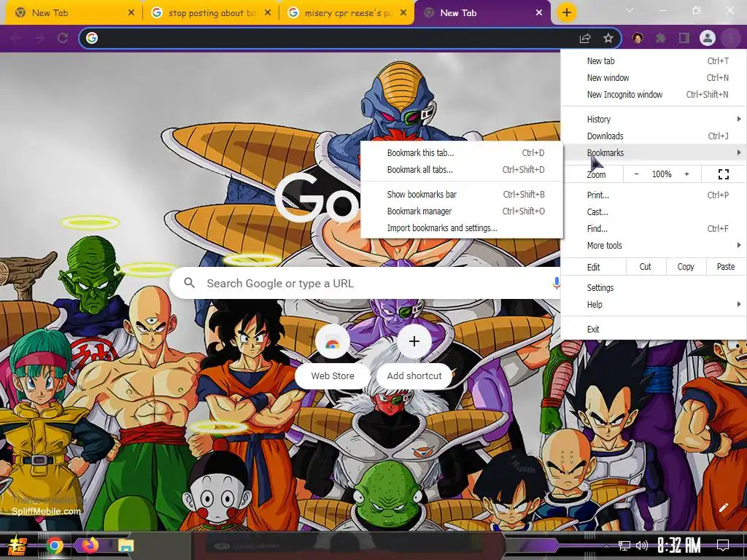Click the Paste button in Edit row
Screen dimensions: 747x560
point(726,267)
